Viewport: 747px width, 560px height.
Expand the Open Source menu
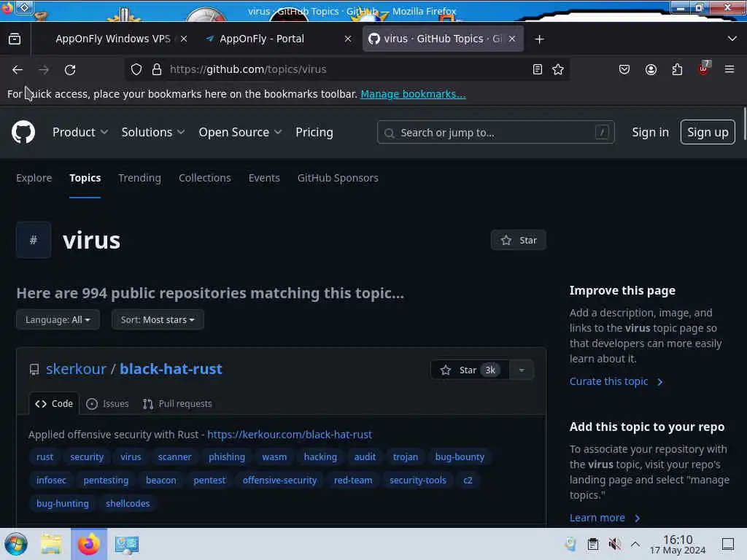pos(240,133)
